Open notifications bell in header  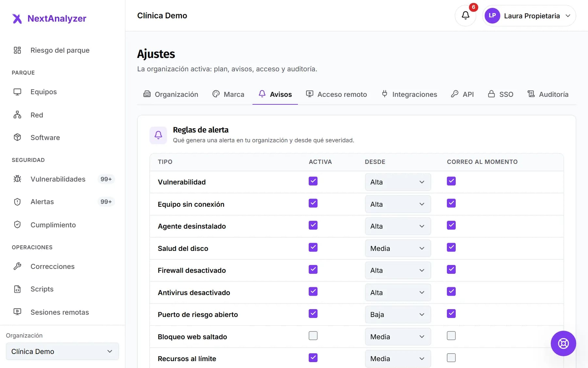coord(465,15)
